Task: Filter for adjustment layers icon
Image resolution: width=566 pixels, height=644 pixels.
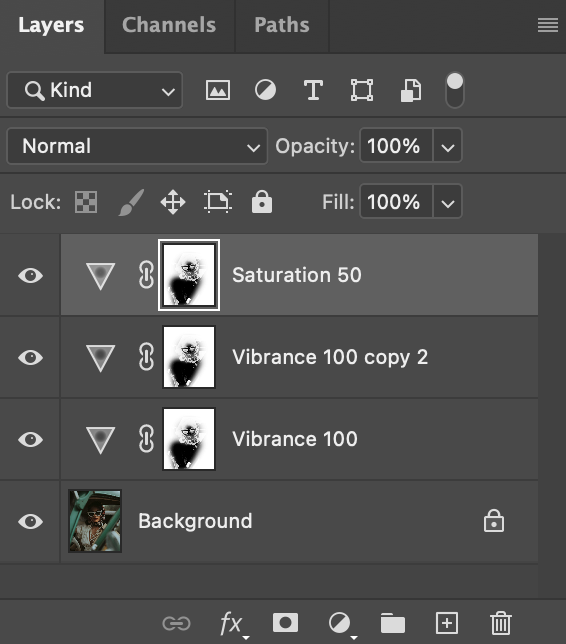Action: tap(265, 90)
